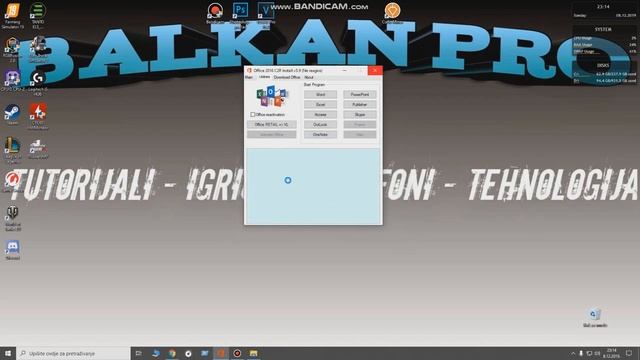This screenshot has width=640, height=360.
Task: Open the League of Legends shortcut
Action: (x=12, y=150)
